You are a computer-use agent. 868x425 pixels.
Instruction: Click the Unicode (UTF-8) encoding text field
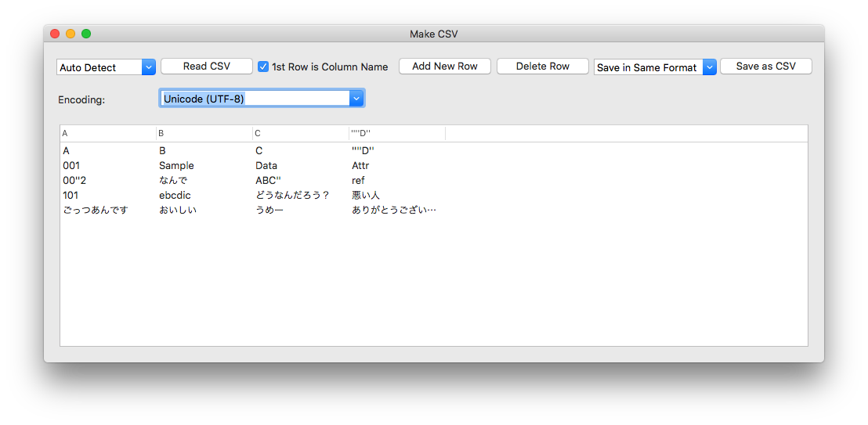[255, 99]
